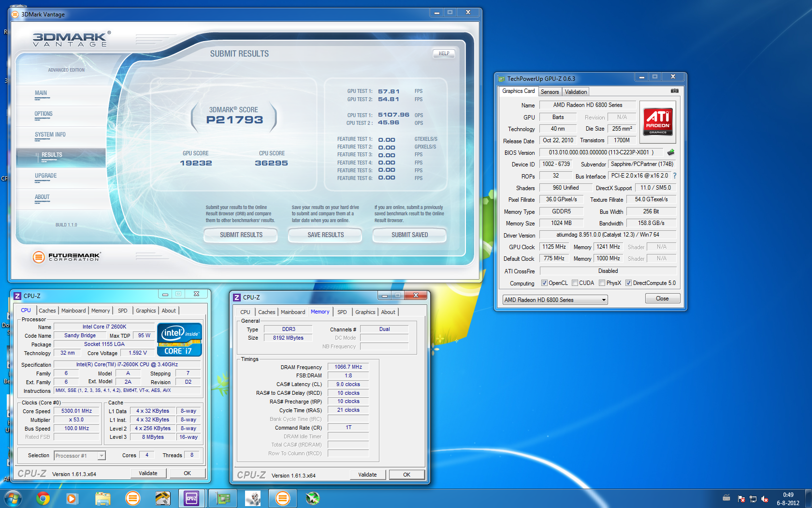
Task: Click the bus interface question mark in GPU-Z
Action: click(x=675, y=176)
